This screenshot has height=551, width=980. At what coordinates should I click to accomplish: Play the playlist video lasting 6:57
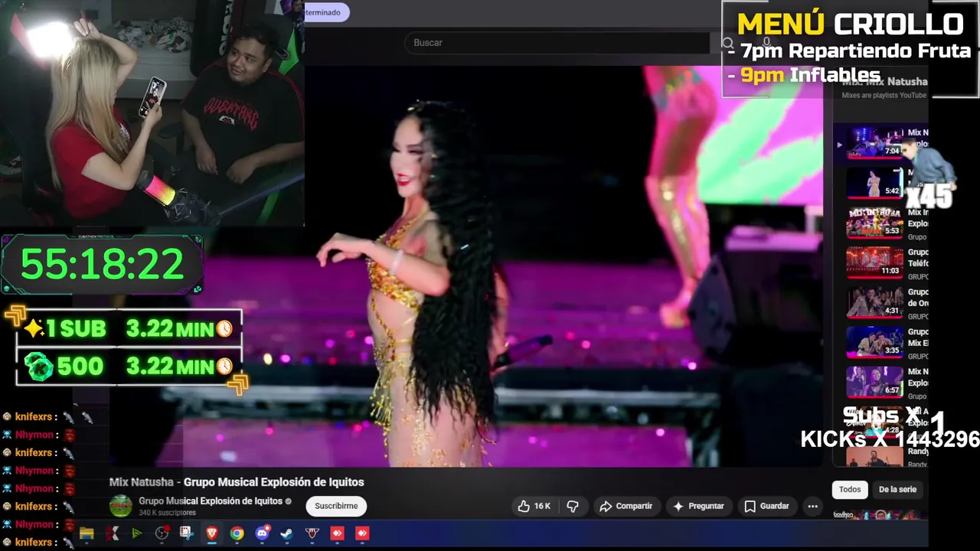pos(874,382)
